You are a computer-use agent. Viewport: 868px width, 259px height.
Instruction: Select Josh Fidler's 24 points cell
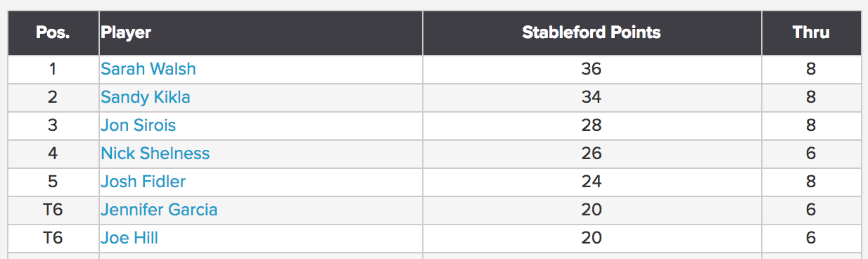pos(592,182)
